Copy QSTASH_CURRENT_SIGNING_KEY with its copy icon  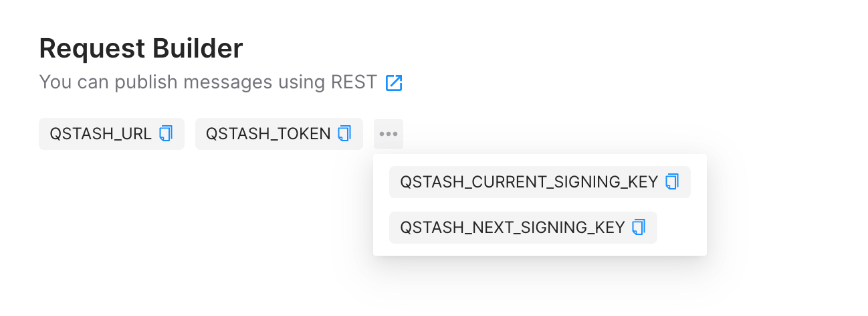[672, 182]
